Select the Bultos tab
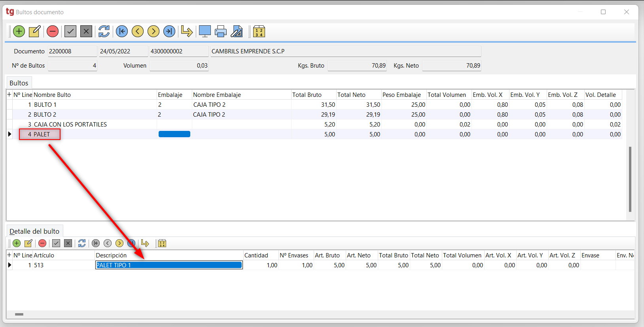644x327 pixels. coord(19,83)
